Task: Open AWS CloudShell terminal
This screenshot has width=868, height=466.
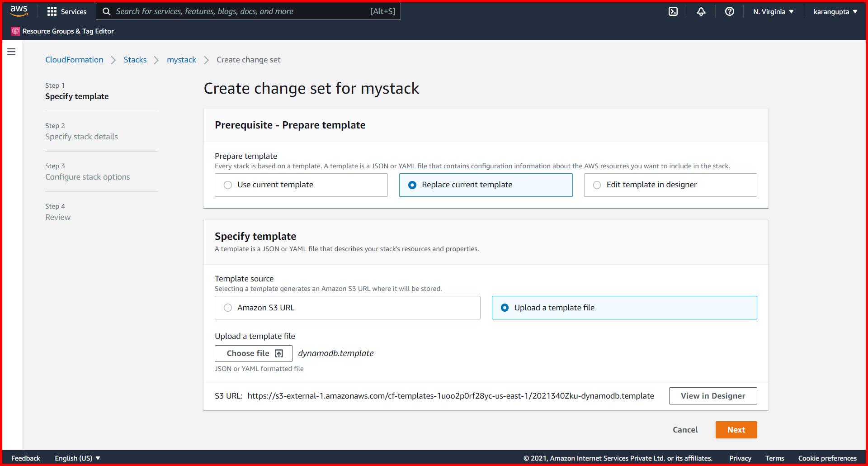Action: click(673, 11)
